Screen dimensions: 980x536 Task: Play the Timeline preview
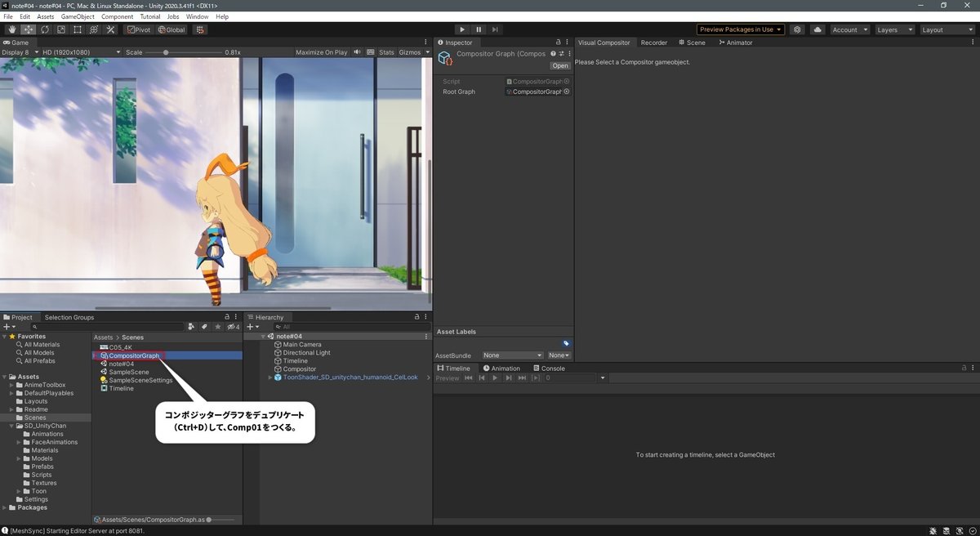495,378
